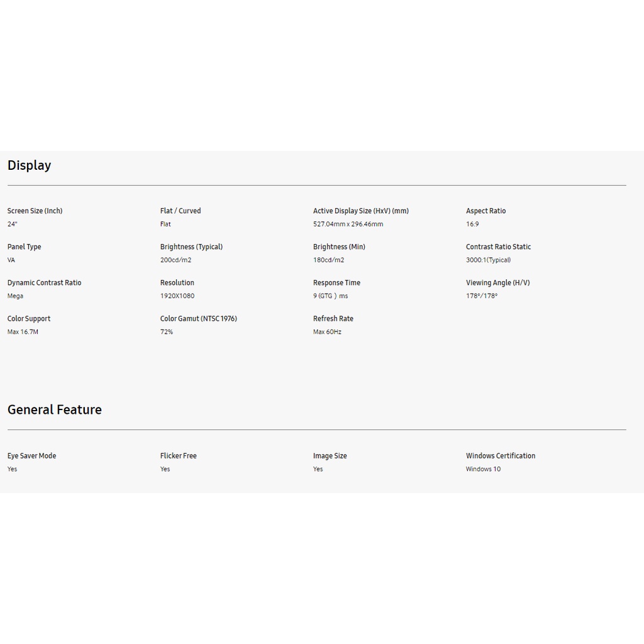644x644 pixels.
Task: Click the Contrast Ratio Static label
Action: pos(498,247)
